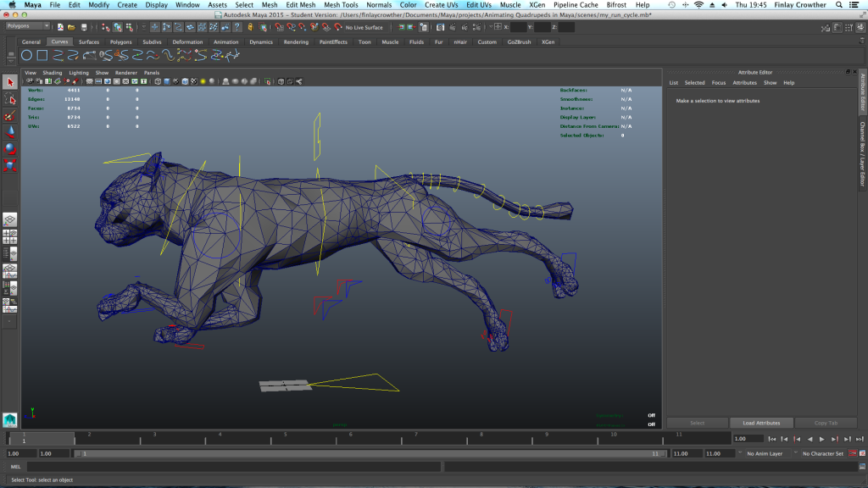Screen dimensions: 868x488
Task: Switch to single perspective view layout
Action: coord(9,219)
